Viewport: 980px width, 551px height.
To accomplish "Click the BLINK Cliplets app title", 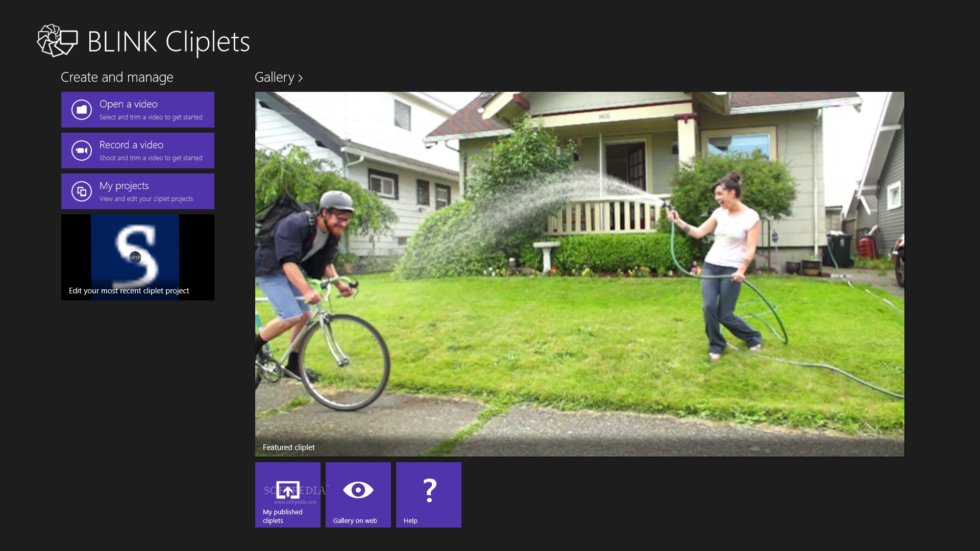I will 169,41.
